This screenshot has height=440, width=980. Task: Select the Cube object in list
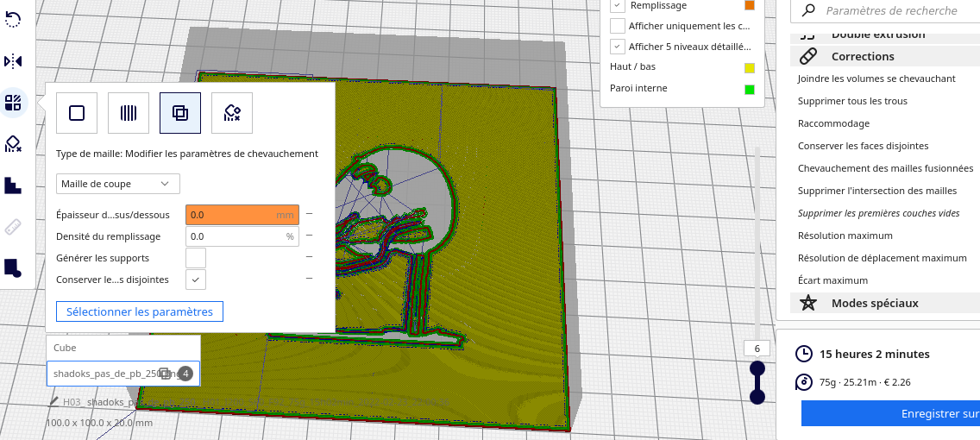tap(123, 348)
